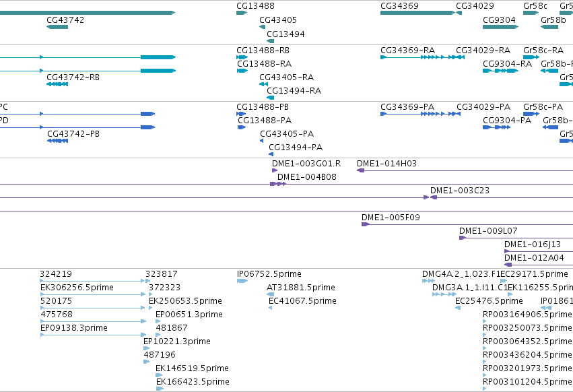Viewport: 573px width, 392px height.
Task: Click transcript CG13494-RA
Action: (x=271, y=98)
